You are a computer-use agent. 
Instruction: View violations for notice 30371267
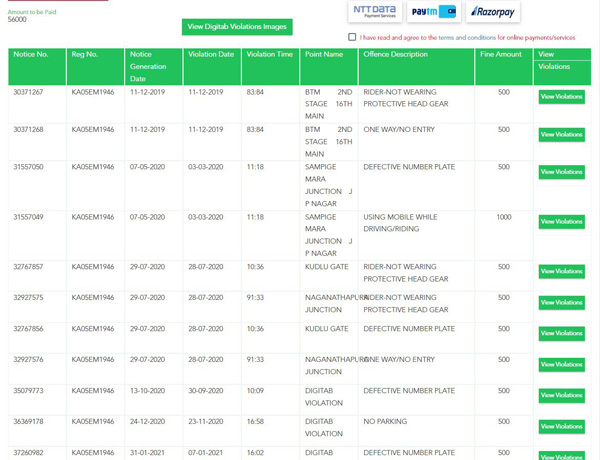tap(561, 97)
